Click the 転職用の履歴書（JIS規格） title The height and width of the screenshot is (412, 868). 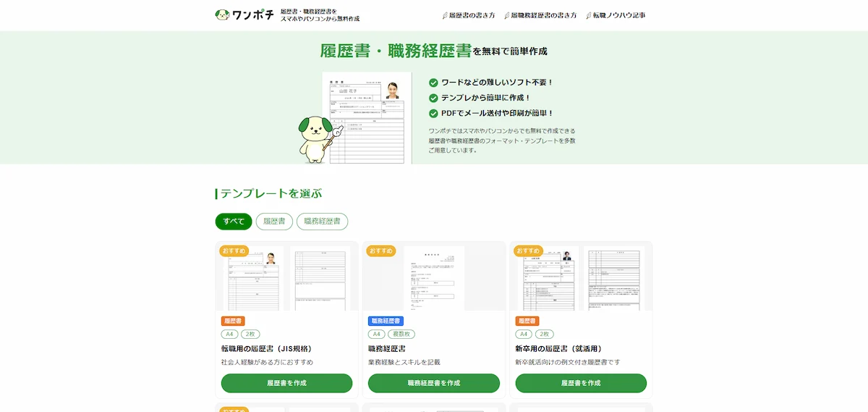[267, 348]
